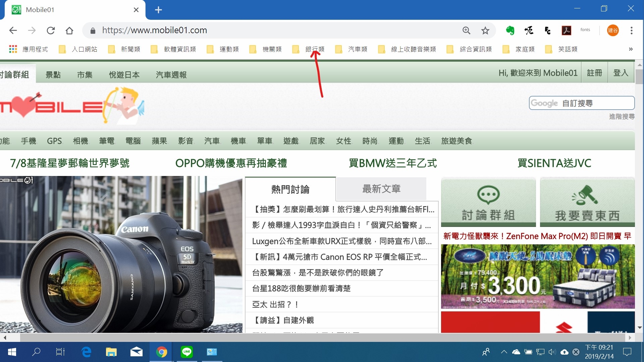Select 旅遊美食 category in forum menu
Viewport: 644px width, 362px height.
click(457, 141)
